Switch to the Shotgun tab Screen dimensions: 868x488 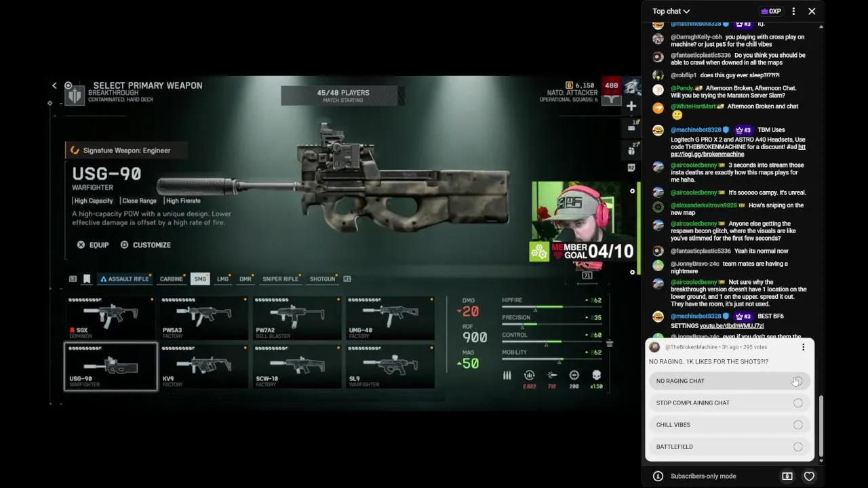point(323,279)
